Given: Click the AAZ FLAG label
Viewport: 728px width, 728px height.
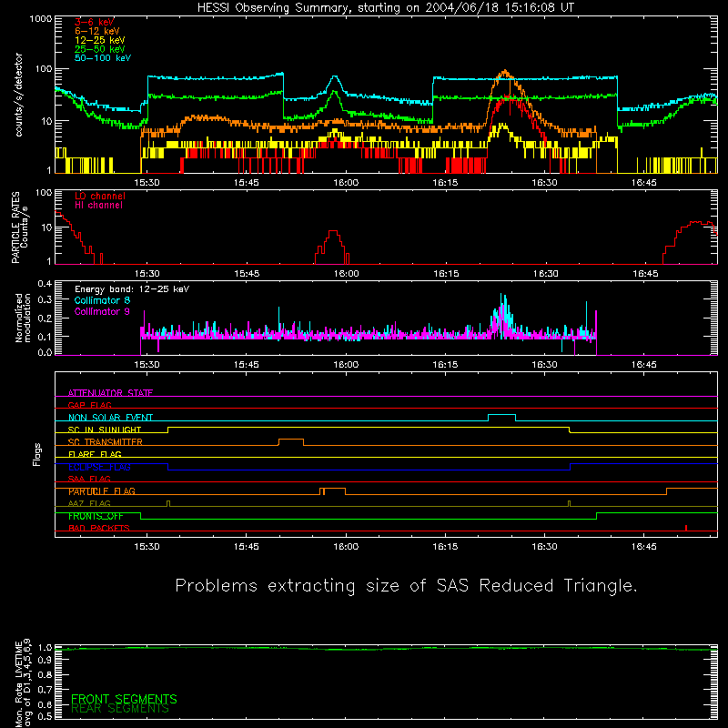Looking at the screenshot, I should [89, 503].
